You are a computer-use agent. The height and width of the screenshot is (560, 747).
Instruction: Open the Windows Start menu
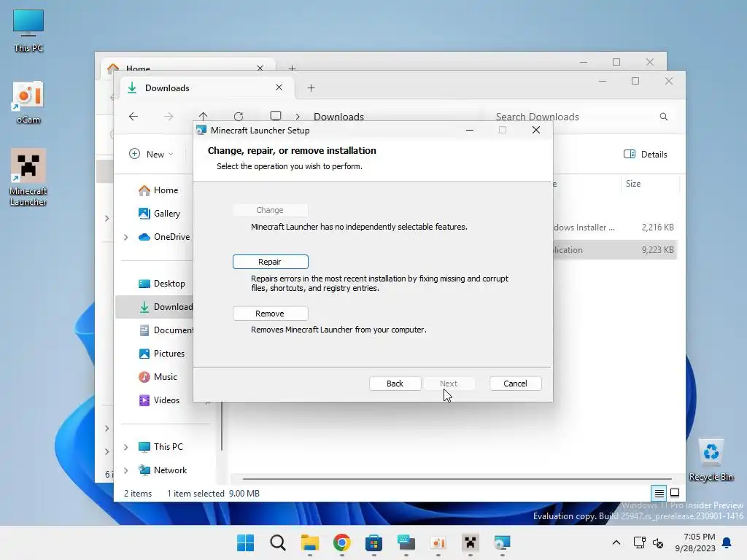245,542
